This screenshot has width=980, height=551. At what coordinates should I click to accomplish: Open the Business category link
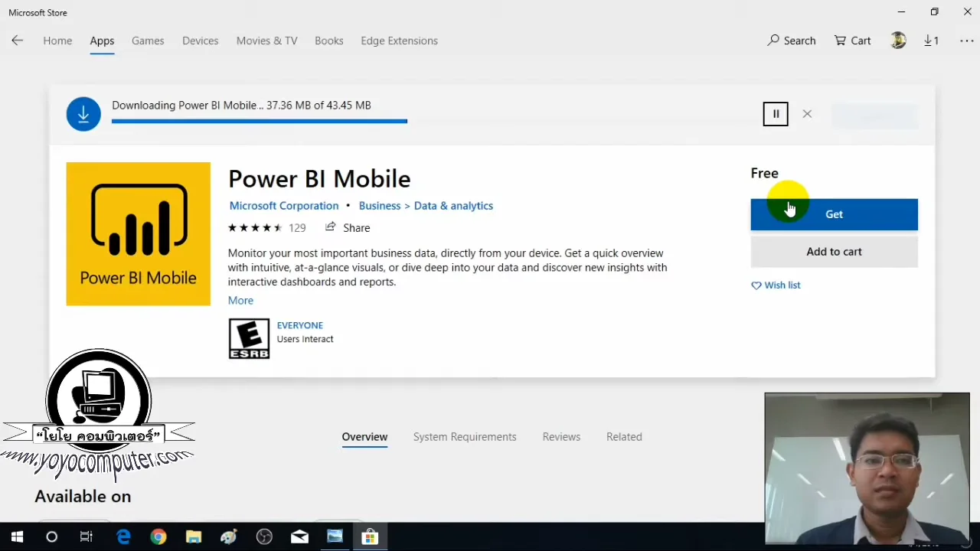point(379,205)
